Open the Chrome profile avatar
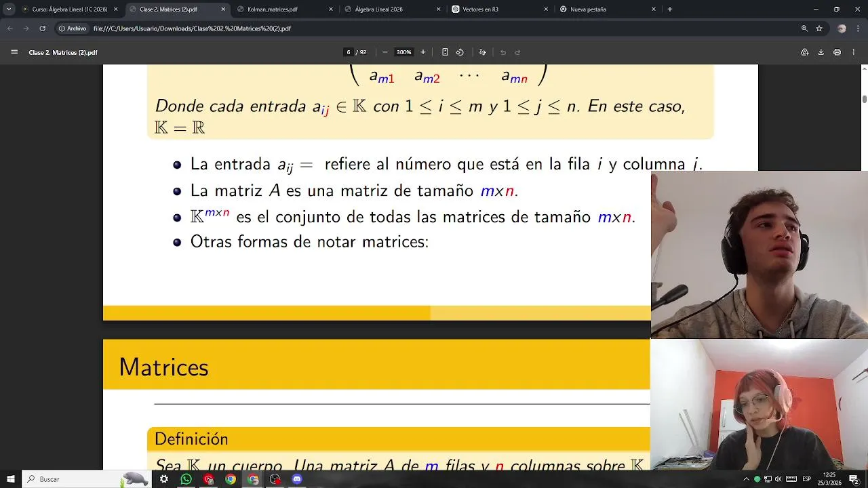The image size is (868, 488). pyautogui.click(x=842, y=28)
